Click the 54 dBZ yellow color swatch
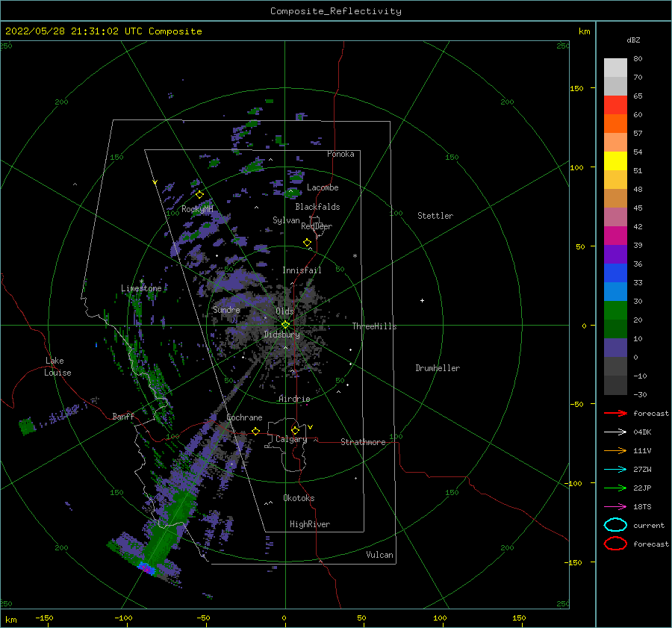Viewport: 672px width, 628px height. 615,161
